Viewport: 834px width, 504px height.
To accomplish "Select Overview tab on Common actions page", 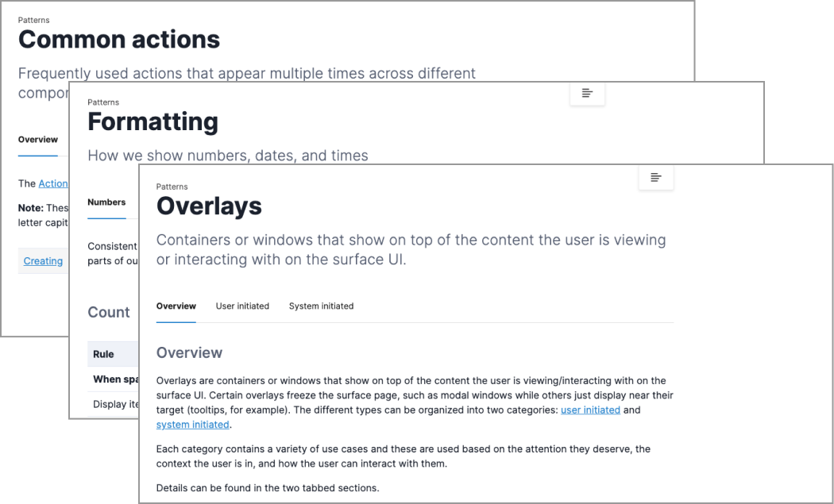I will [x=38, y=139].
